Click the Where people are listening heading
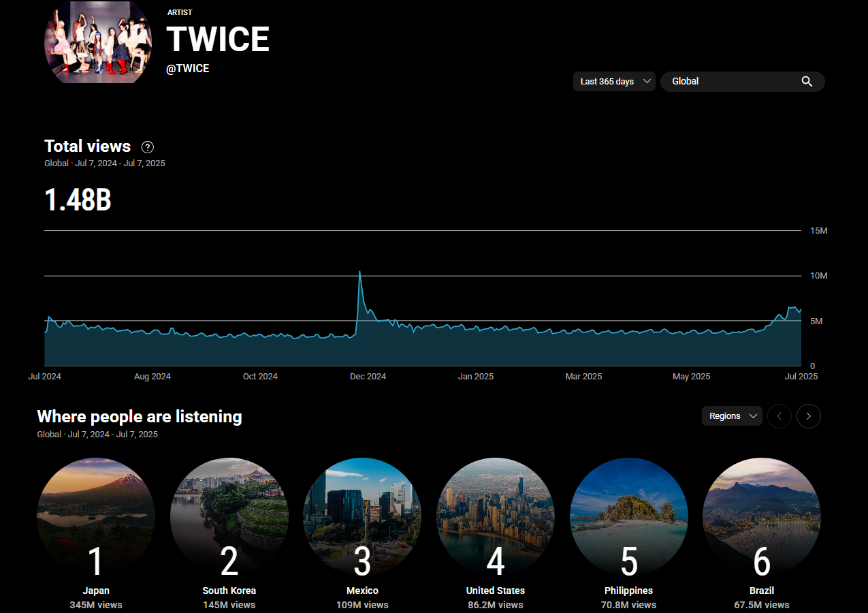This screenshot has height=613, width=868. (140, 416)
